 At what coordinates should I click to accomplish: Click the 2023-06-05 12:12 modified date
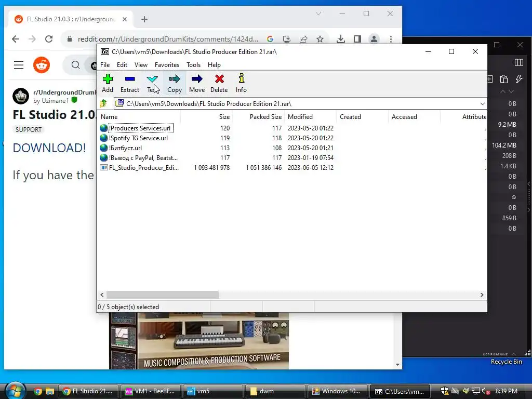coord(311,168)
